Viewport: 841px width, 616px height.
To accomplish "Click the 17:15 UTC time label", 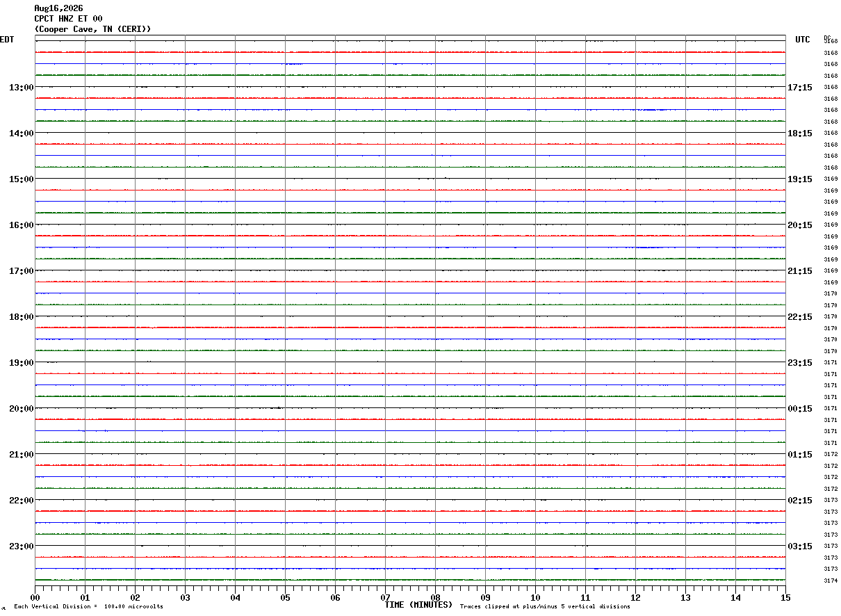I will [799, 87].
